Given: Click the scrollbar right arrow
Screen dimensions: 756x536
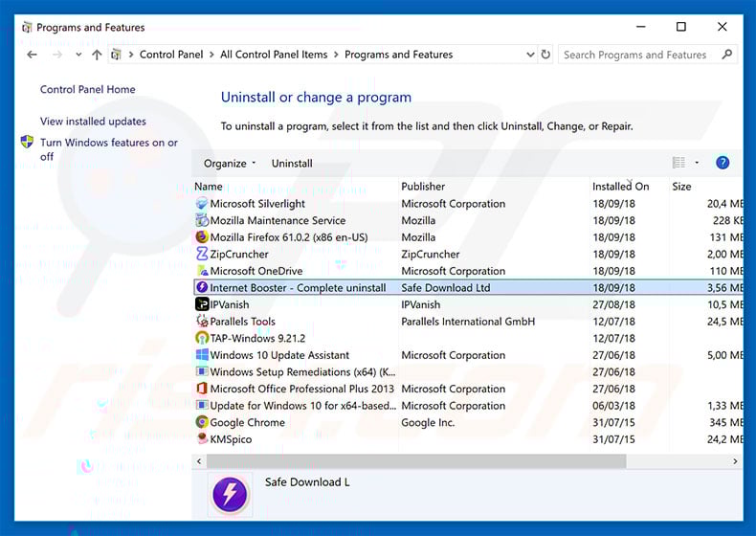Looking at the screenshot, I should click(x=735, y=461).
